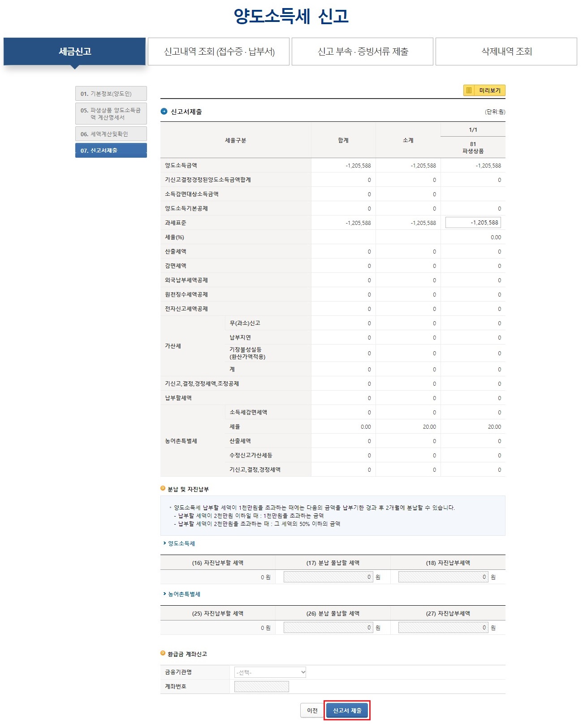583x728 pixels.
Task: Click the 세율(%) value 0.00
Action: click(496, 237)
